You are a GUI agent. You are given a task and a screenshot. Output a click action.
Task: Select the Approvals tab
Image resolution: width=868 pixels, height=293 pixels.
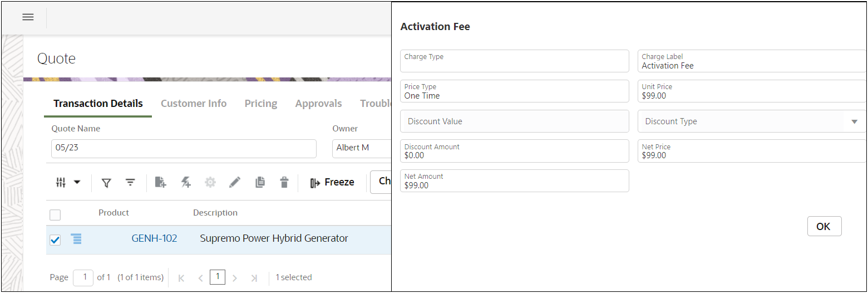point(318,104)
